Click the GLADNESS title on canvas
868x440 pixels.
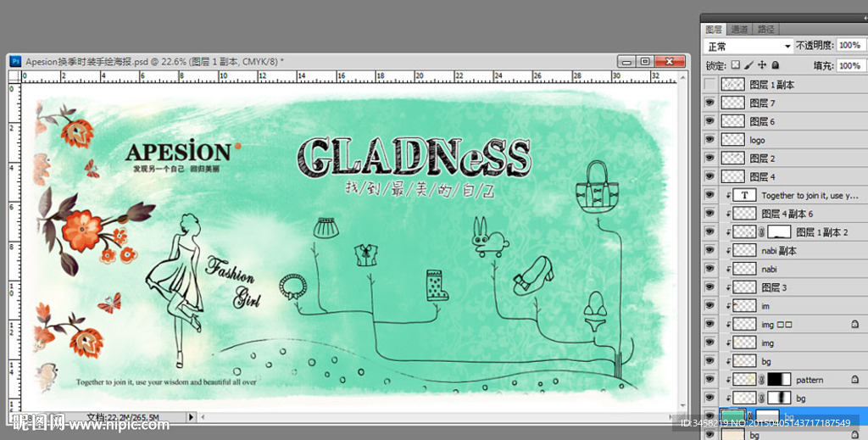click(415, 157)
